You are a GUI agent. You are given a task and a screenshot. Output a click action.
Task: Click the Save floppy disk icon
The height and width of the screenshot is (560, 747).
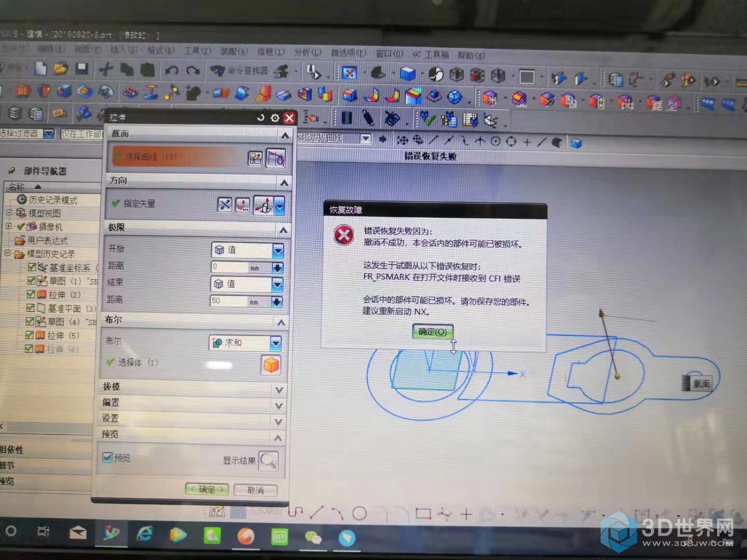click(81, 68)
